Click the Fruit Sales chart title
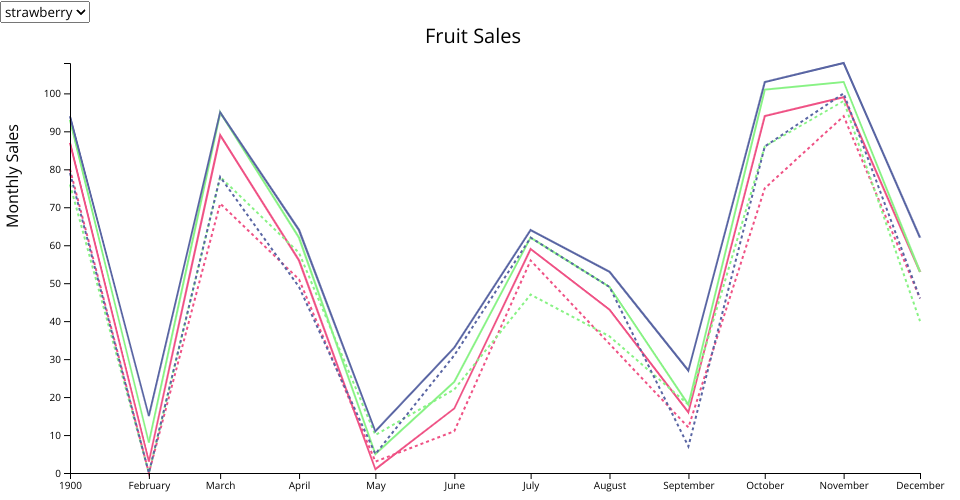Screen dimensions: 960x500 tap(473, 36)
